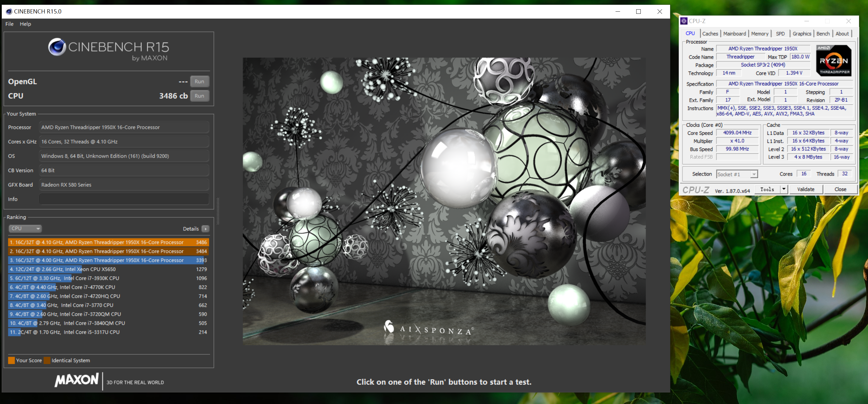Click the Cores count 16 value

click(804, 174)
